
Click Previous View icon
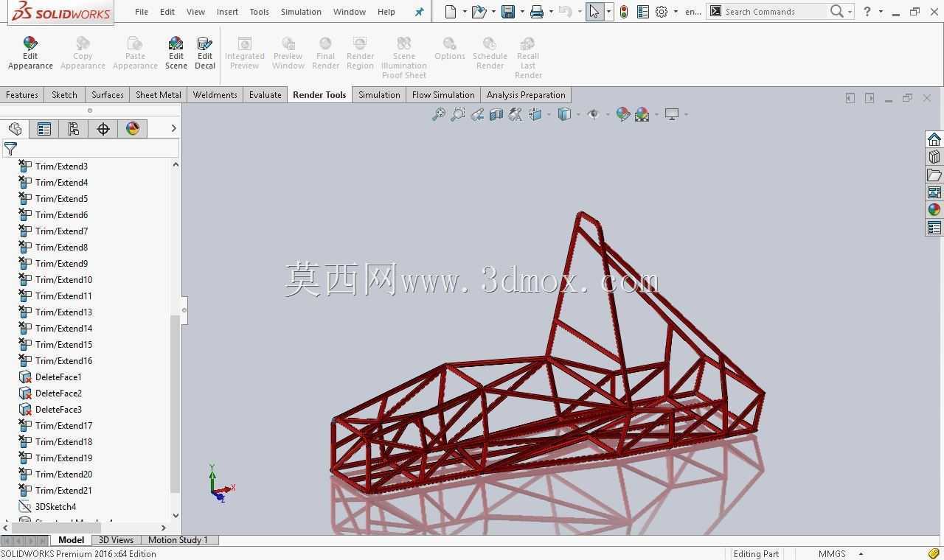coord(477,114)
